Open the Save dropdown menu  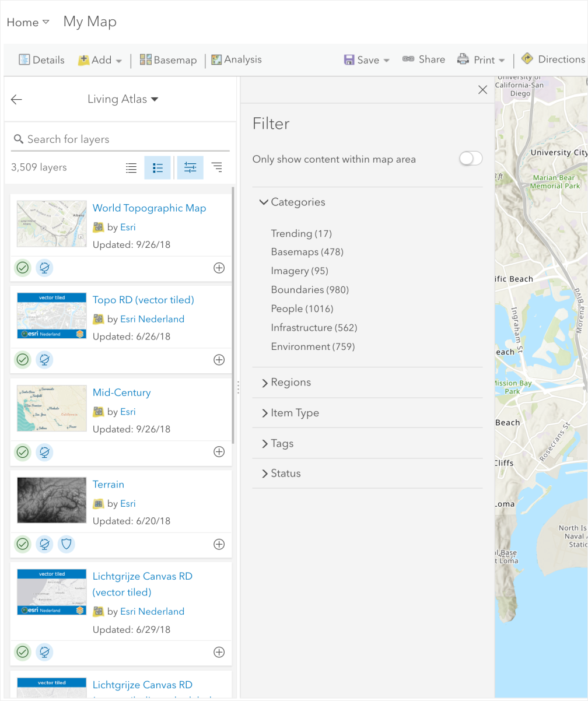pyautogui.click(x=386, y=59)
